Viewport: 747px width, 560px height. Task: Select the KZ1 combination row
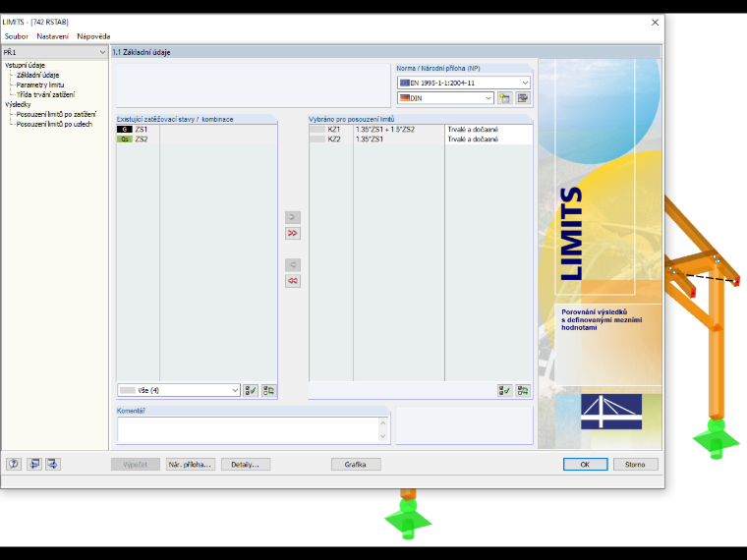coord(421,129)
